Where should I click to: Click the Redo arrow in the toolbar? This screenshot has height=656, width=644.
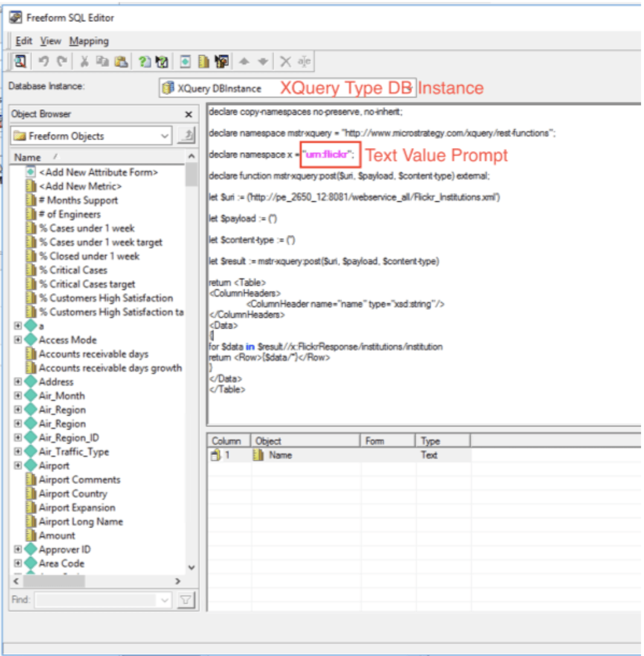[x=61, y=61]
